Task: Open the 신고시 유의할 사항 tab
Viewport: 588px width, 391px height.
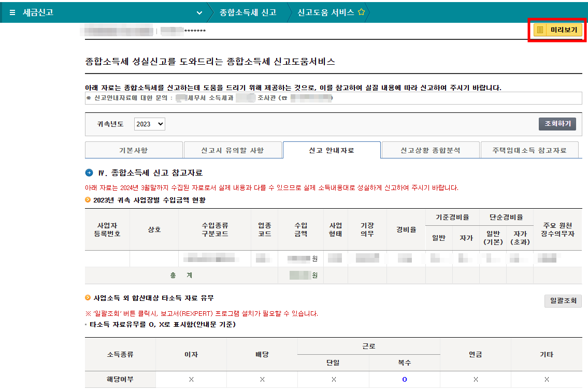Action: tap(233, 150)
